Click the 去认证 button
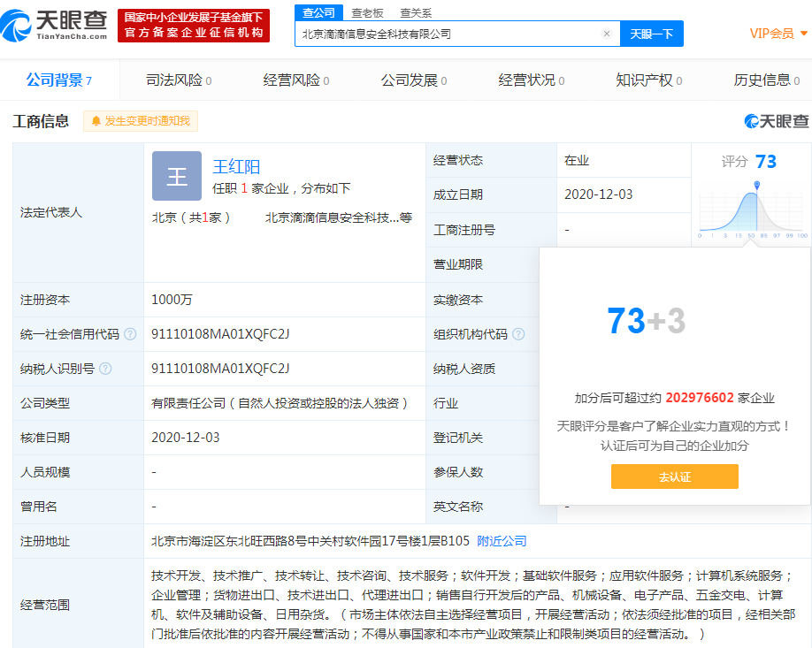 point(674,476)
